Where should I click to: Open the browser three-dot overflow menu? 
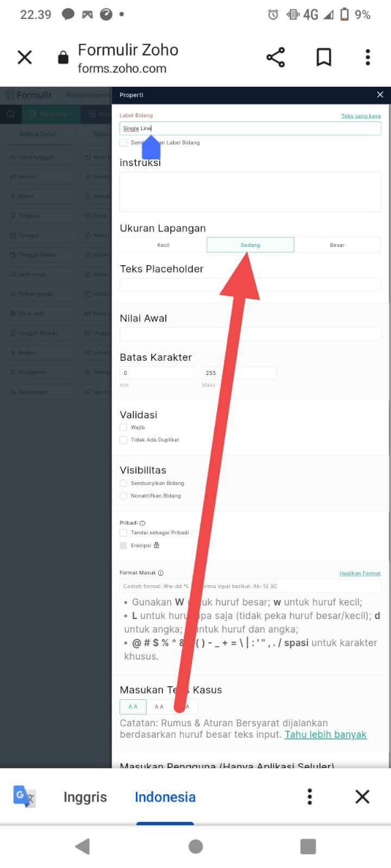pyautogui.click(x=367, y=58)
